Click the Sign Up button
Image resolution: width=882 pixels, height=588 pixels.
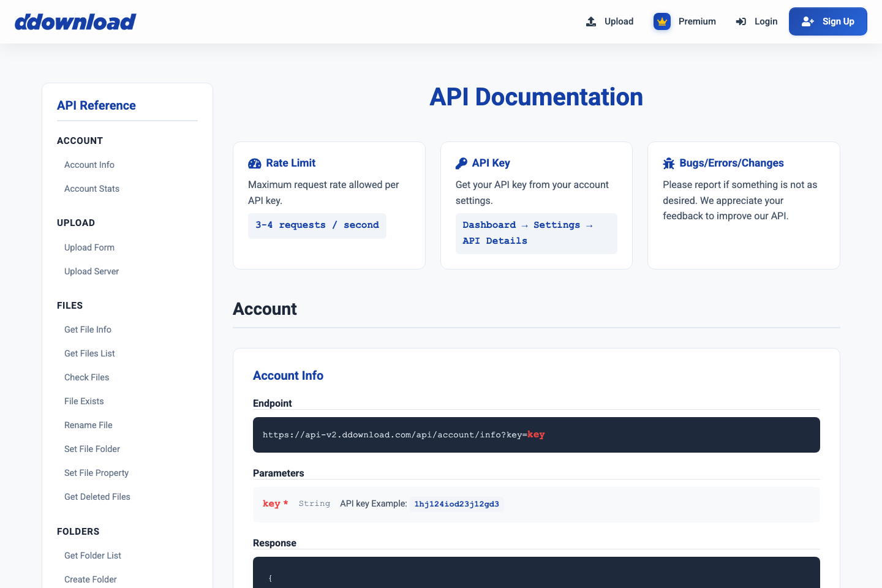pyautogui.click(x=828, y=21)
